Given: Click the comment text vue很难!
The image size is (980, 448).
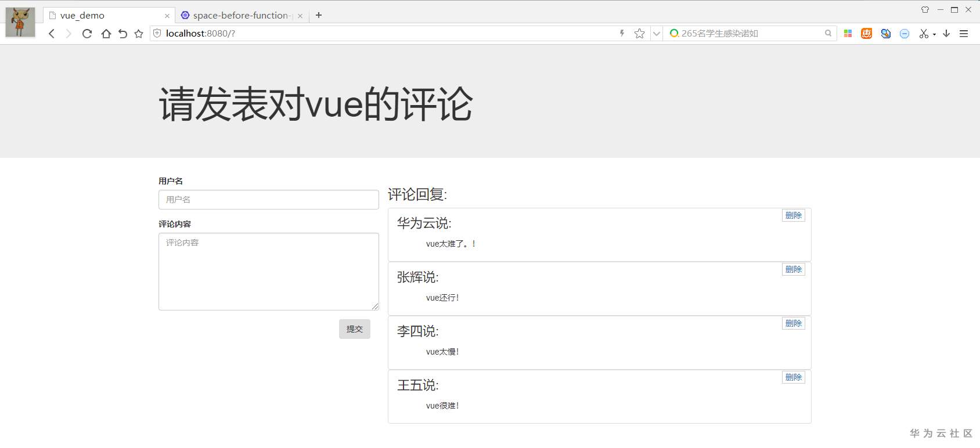Looking at the screenshot, I should [442, 406].
